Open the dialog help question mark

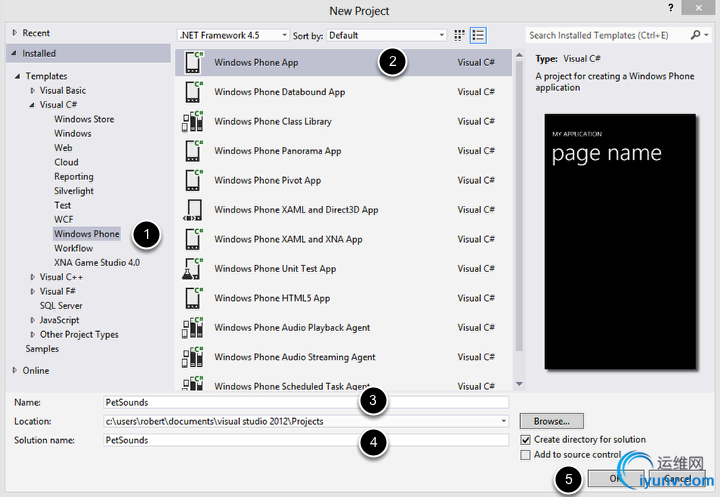point(671,8)
